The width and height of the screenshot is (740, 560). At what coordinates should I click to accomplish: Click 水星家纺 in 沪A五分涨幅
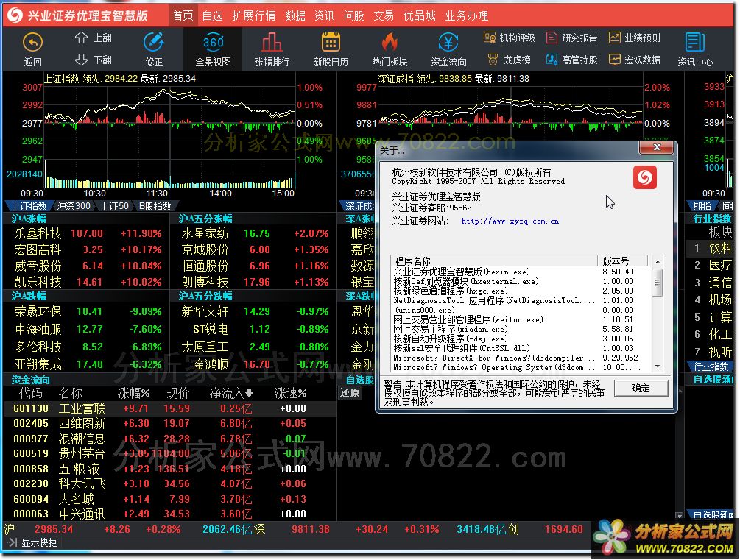tap(205, 233)
